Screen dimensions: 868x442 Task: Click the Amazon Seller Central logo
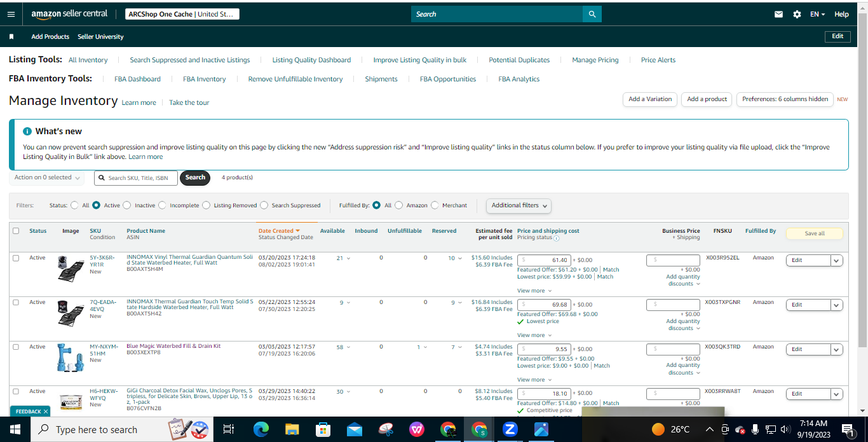pos(69,14)
